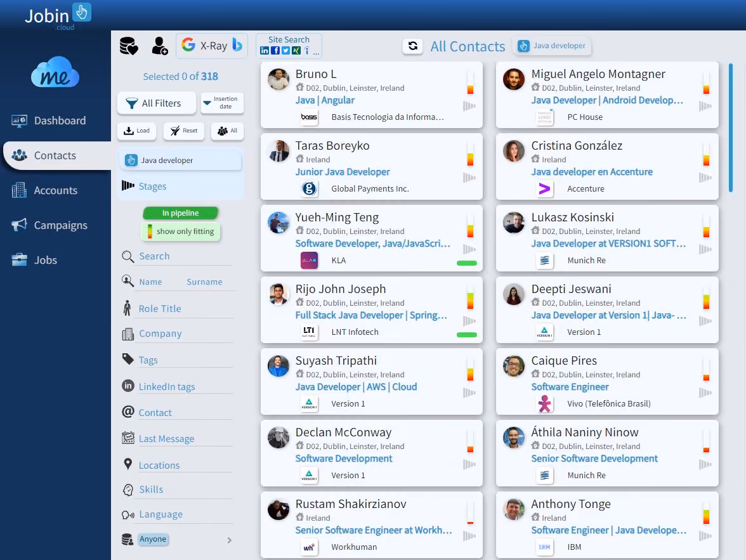The width and height of the screenshot is (746, 560).
Task: Click the Company building icon
Action: [128, 334]
